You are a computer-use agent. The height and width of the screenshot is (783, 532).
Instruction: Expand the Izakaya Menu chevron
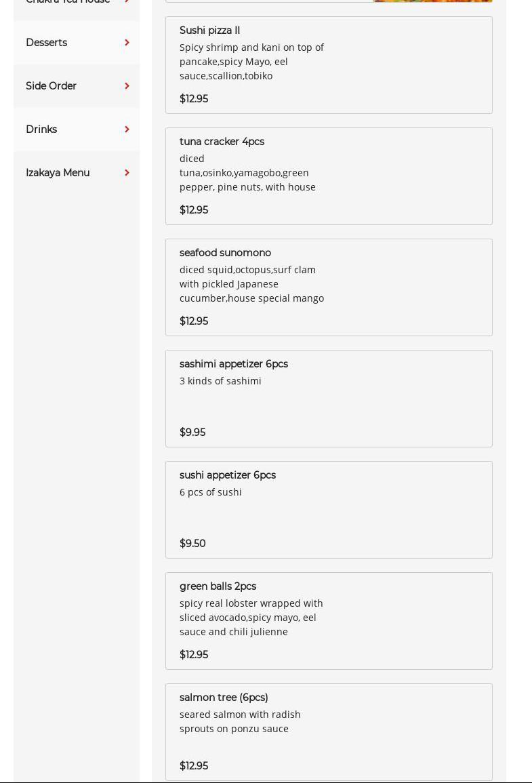coord(127,173)
